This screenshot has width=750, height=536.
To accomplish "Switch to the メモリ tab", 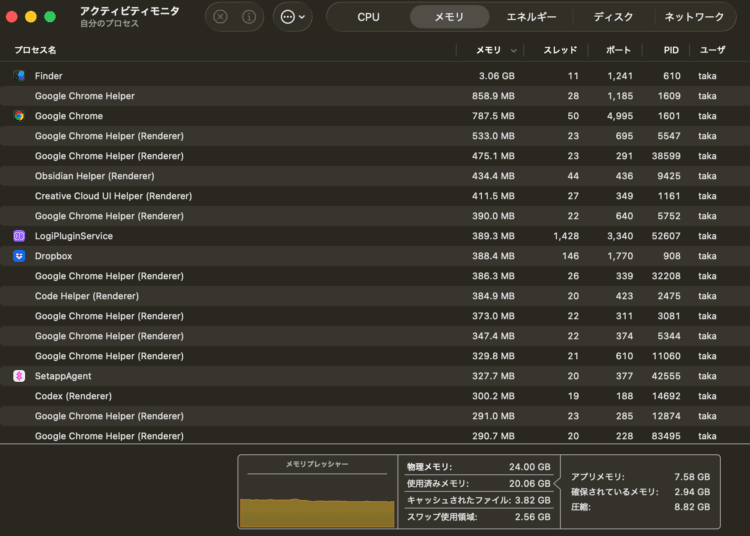I will (x=449, y=17).
